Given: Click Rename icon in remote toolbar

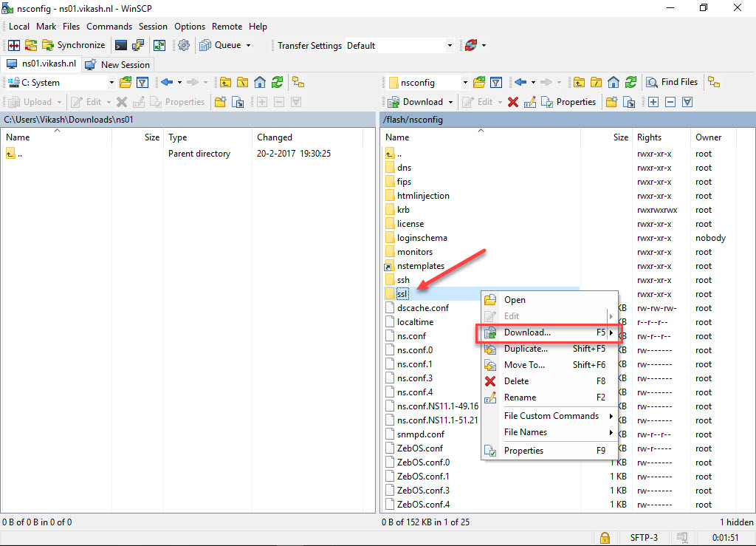Looking at the screenshot, I should [x=530, y=102].
